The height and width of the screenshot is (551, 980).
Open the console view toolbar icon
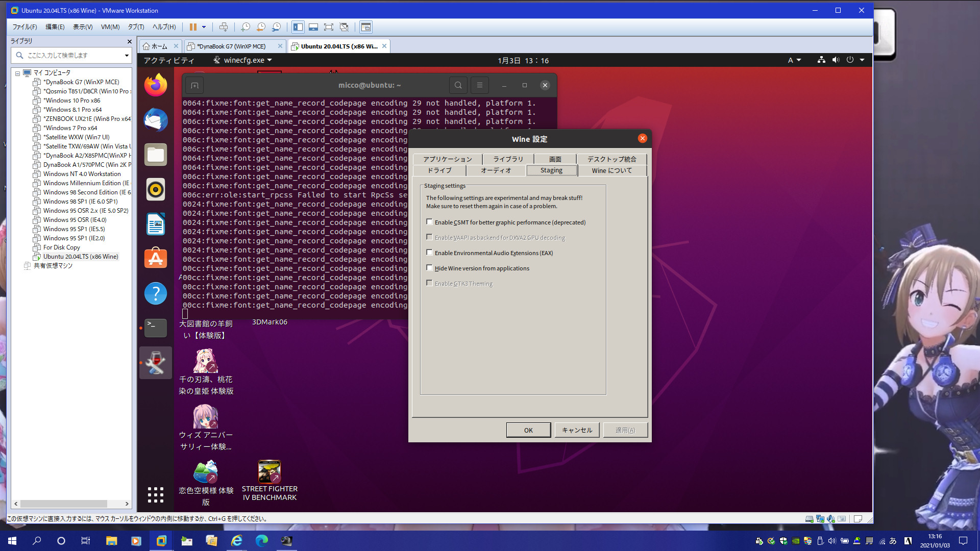click(365, 27)
